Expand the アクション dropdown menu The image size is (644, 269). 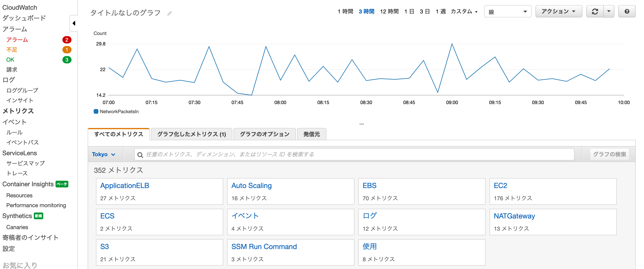click(x=559, y=11)
